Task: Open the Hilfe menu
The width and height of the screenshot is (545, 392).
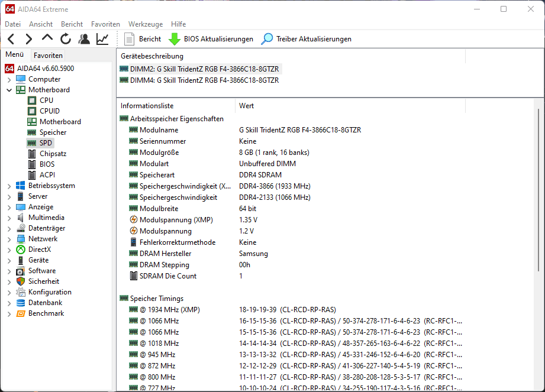Action: [x=178, y=24]
